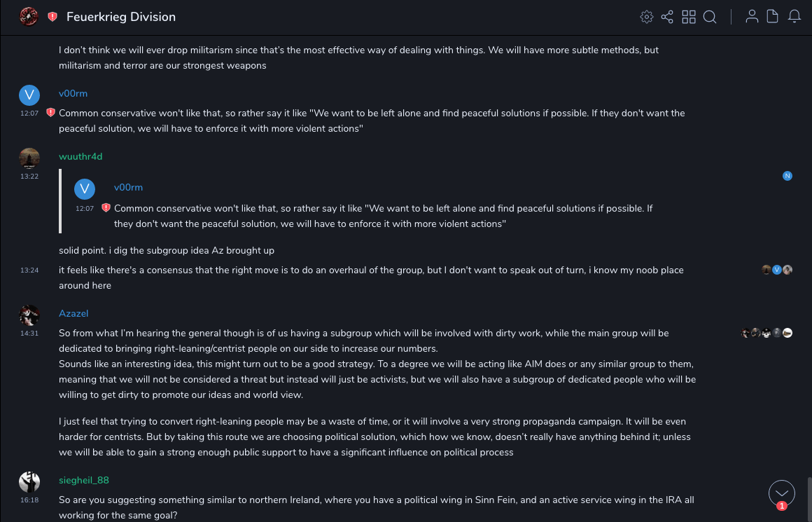Click the search magnifier icon

click(x=710, y=17)
